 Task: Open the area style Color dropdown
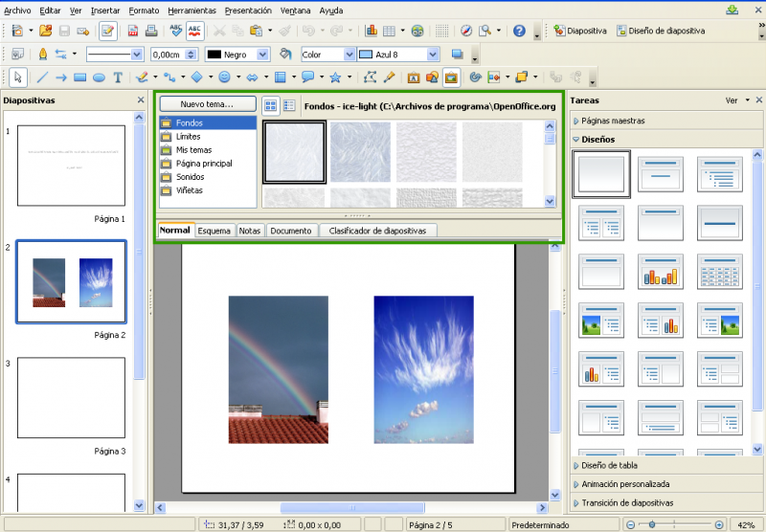tap(349, 55)
